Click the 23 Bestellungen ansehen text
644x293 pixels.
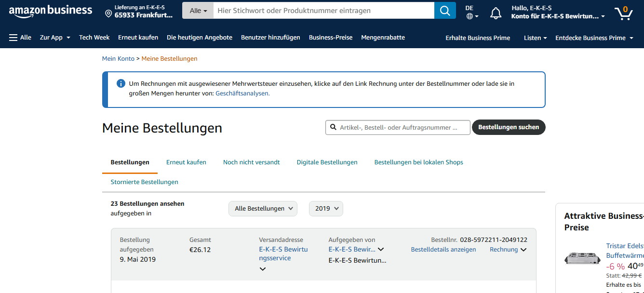click(x=148, y=204)
